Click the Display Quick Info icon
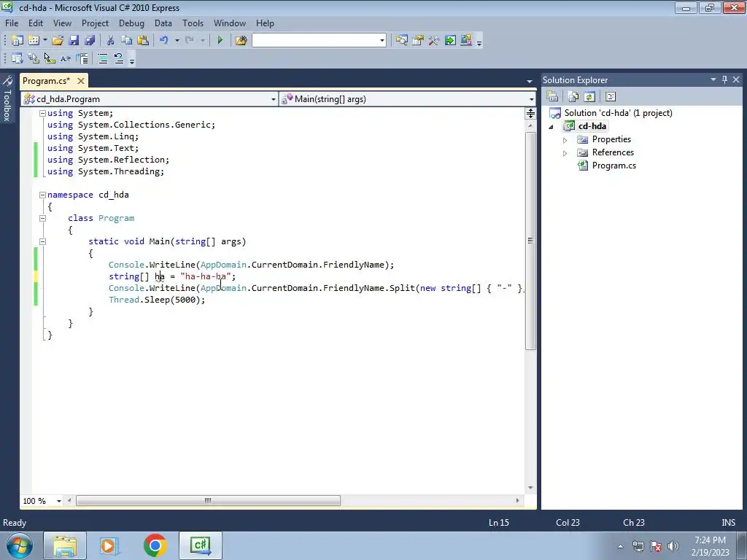Screen dimensions: 747x560 50,58
